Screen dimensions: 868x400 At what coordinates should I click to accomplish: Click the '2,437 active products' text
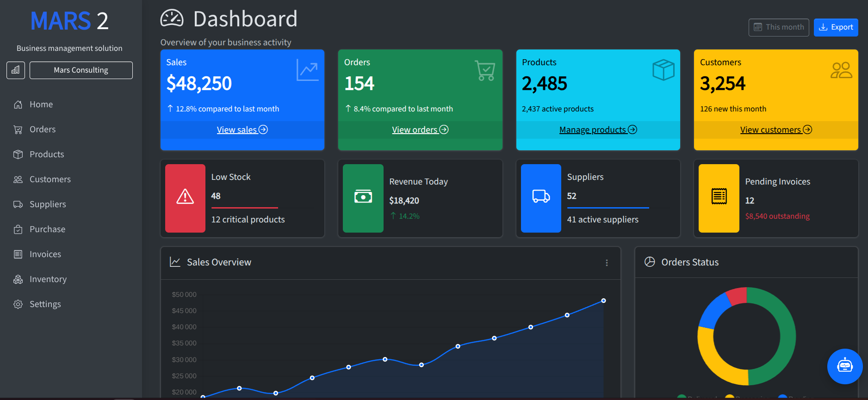[x=558, y=109]
